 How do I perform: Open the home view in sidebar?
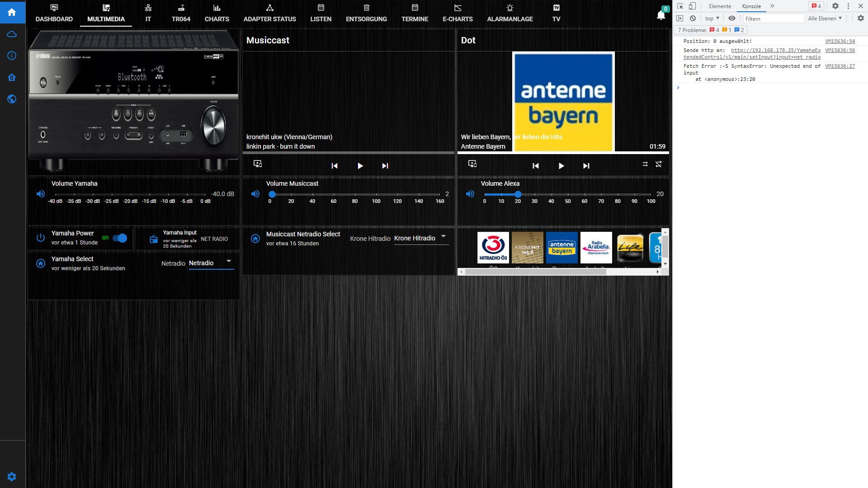click(12, 12)
